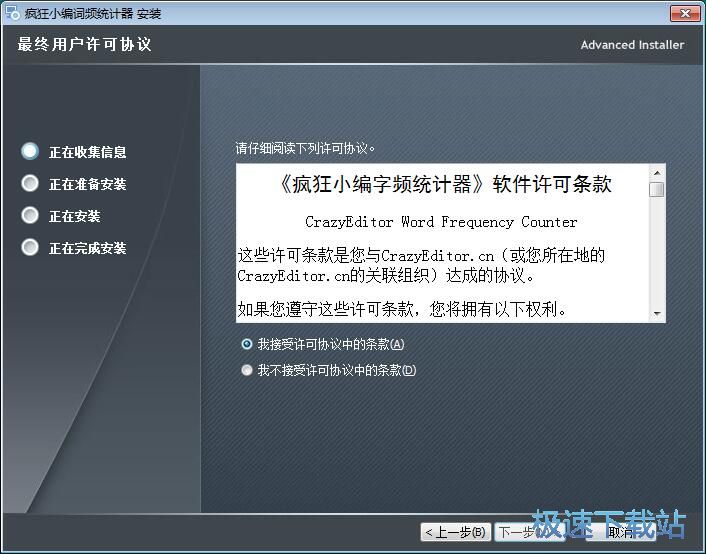Close the installer window
This screenshot has width=706, height=554.
coord(685,13)
